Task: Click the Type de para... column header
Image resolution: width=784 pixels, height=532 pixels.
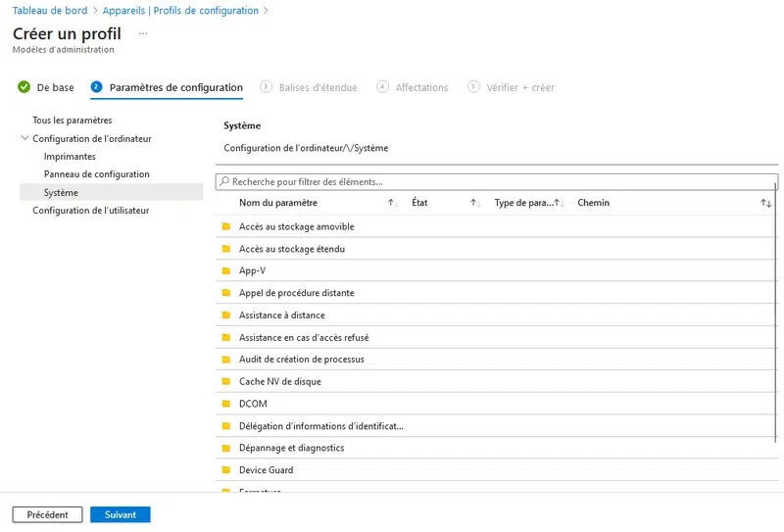Action: point(523,203)
